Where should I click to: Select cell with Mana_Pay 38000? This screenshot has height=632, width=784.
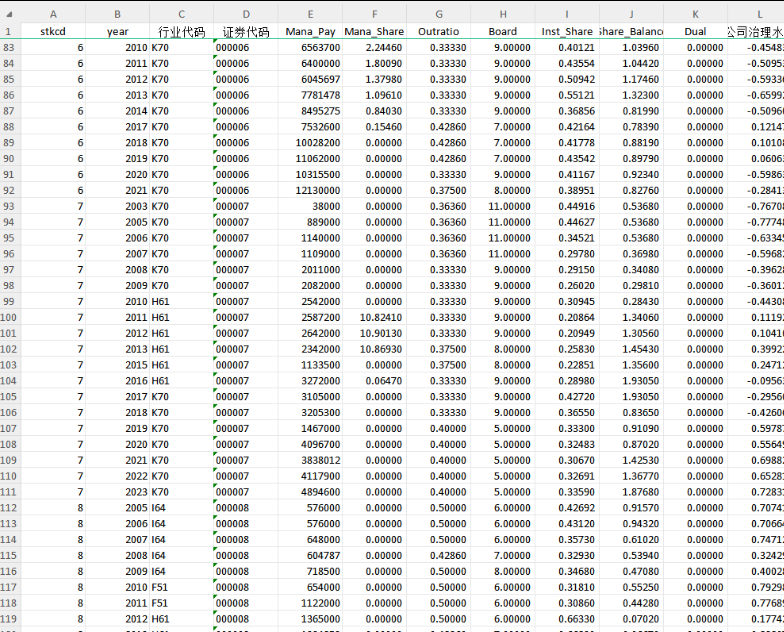[310, 206]
